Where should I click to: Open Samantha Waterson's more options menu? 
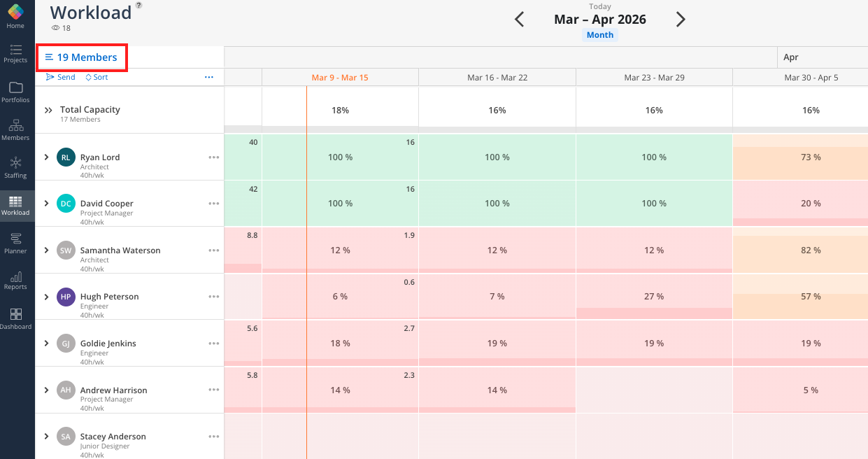(214, 250)
